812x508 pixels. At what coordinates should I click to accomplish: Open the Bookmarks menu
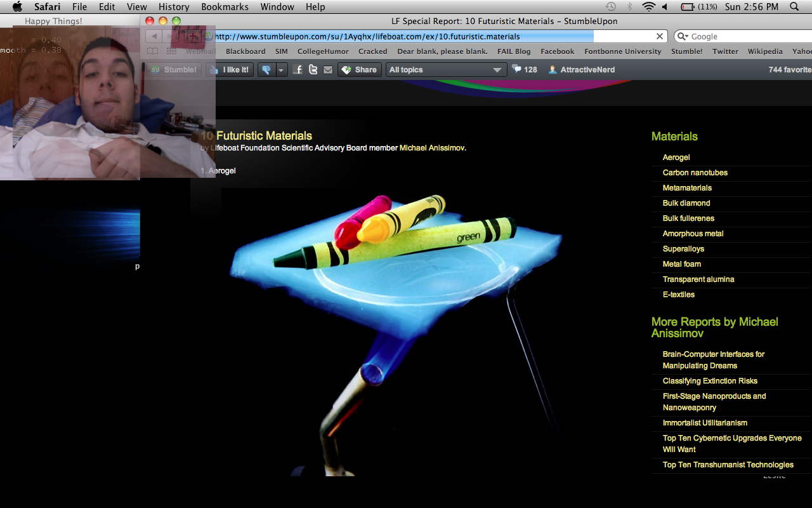(223, 7)
